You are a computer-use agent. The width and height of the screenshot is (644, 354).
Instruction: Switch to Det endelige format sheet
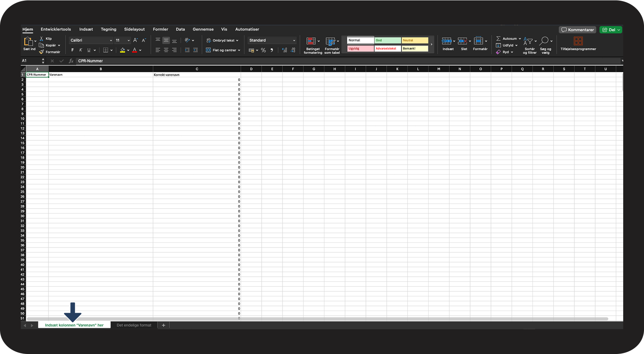[x=134, y=325]
